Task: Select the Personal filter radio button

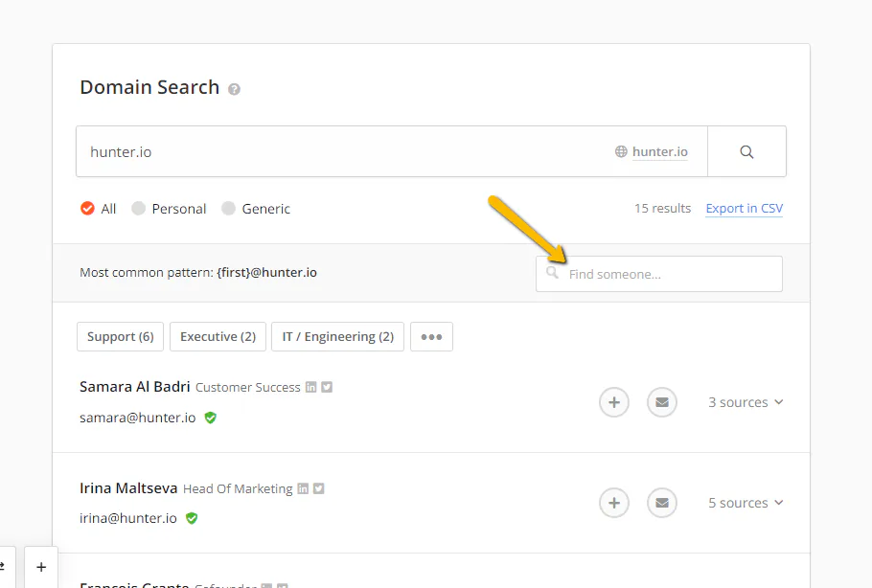Action: point(139,209)
